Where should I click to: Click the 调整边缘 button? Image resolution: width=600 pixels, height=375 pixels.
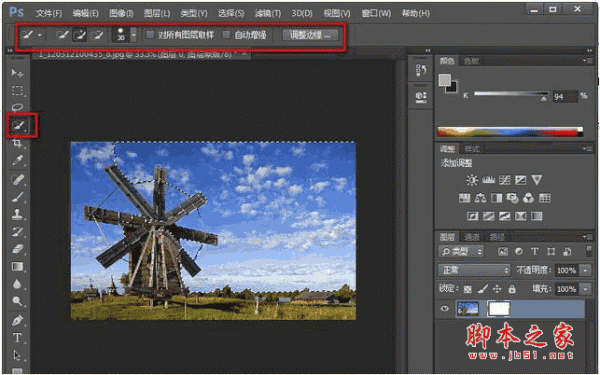pos(310,35)
